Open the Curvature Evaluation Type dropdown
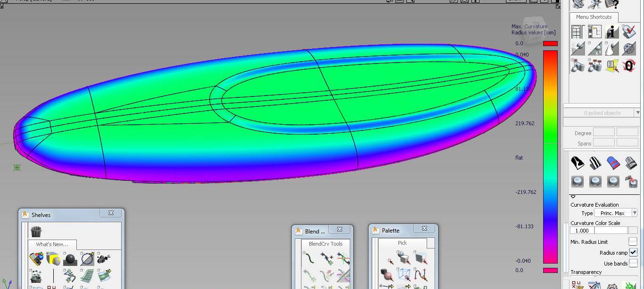Screen dimensions: 644x289 tap(615, 213)
